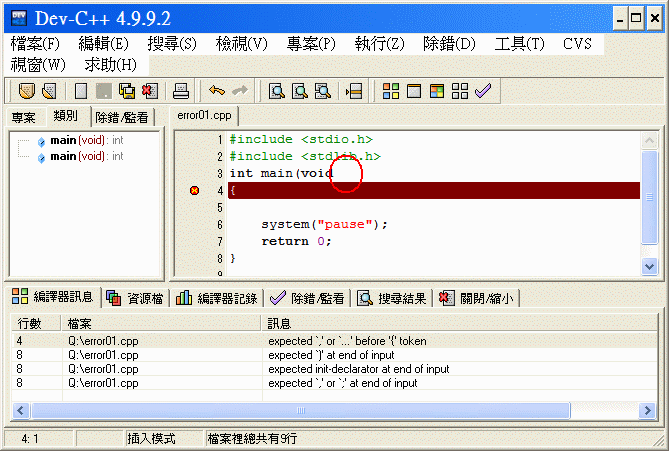Open the 視窗(W) menu
The image size is (669, 451).
click(x=38, y=65)
